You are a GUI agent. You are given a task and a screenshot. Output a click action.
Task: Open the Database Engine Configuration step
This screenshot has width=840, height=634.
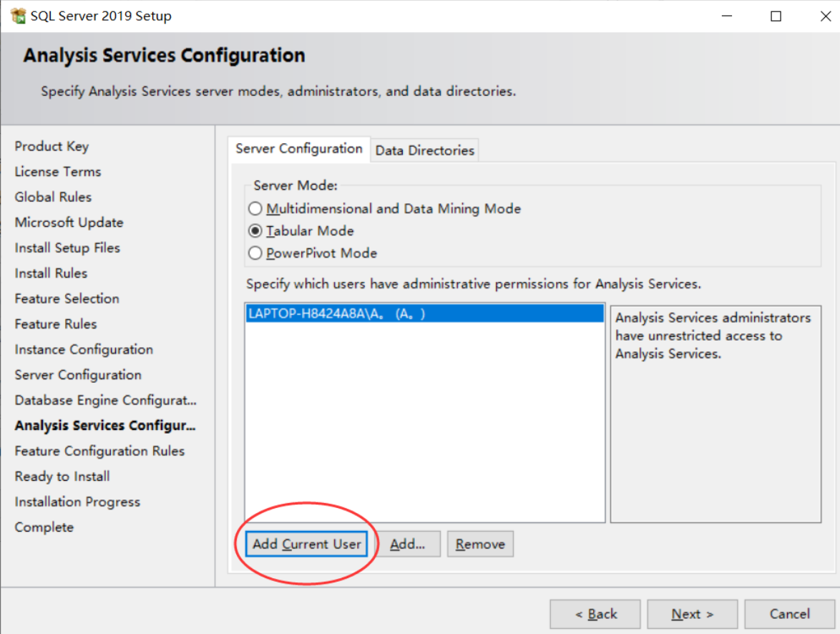click(x=104, y=400)
